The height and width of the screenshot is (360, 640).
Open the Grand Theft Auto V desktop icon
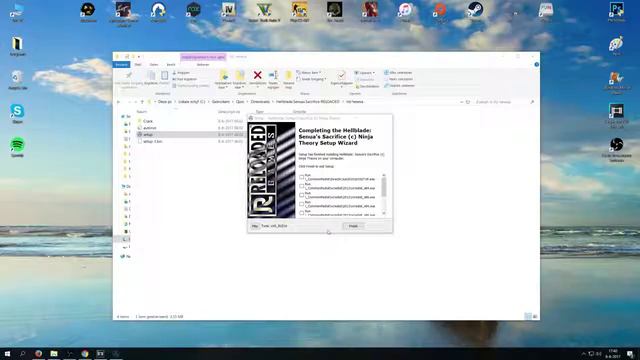(x=264, y=11)
